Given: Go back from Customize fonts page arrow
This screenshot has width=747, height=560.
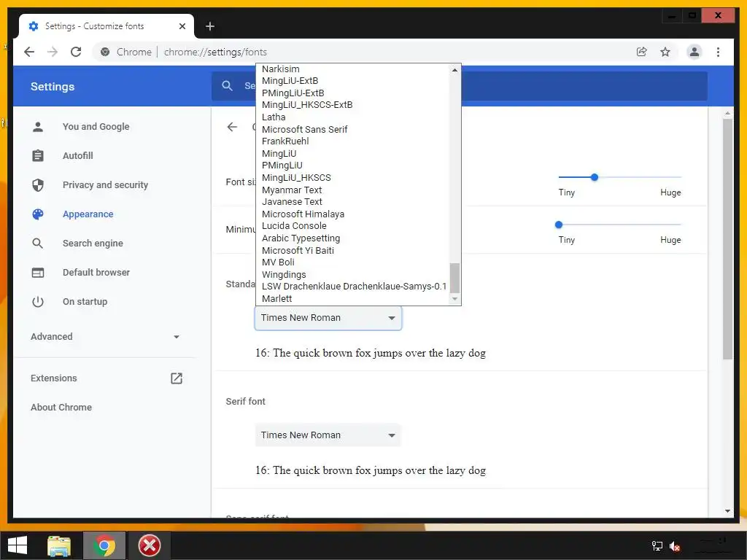Looking at the screenshot, I should (232, 127).
